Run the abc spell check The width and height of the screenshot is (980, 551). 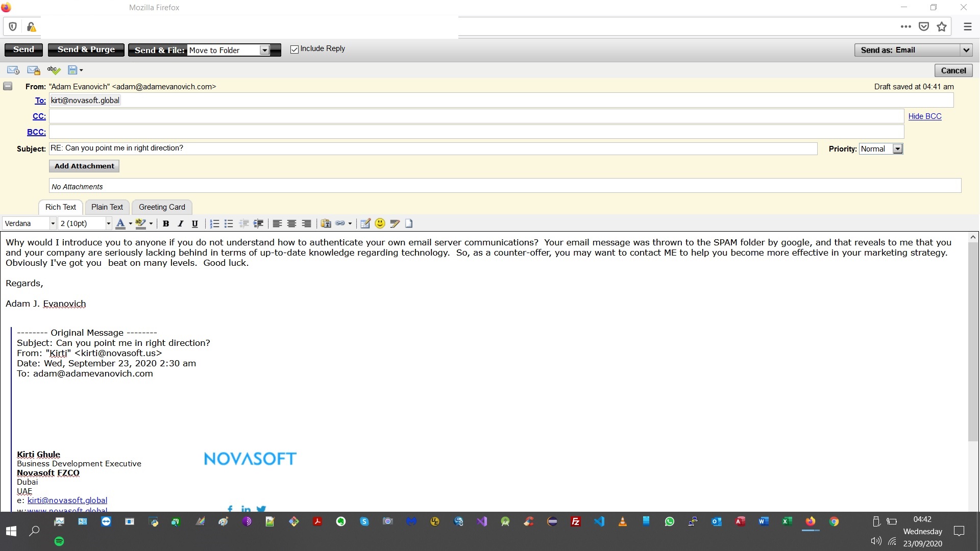click(54, 70)
